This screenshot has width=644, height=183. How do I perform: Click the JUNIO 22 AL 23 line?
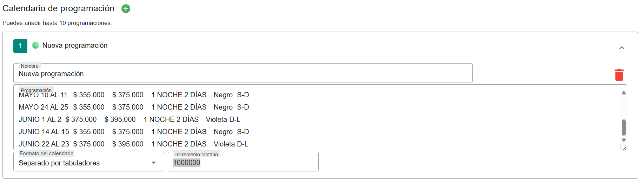(x=133, y=144)
